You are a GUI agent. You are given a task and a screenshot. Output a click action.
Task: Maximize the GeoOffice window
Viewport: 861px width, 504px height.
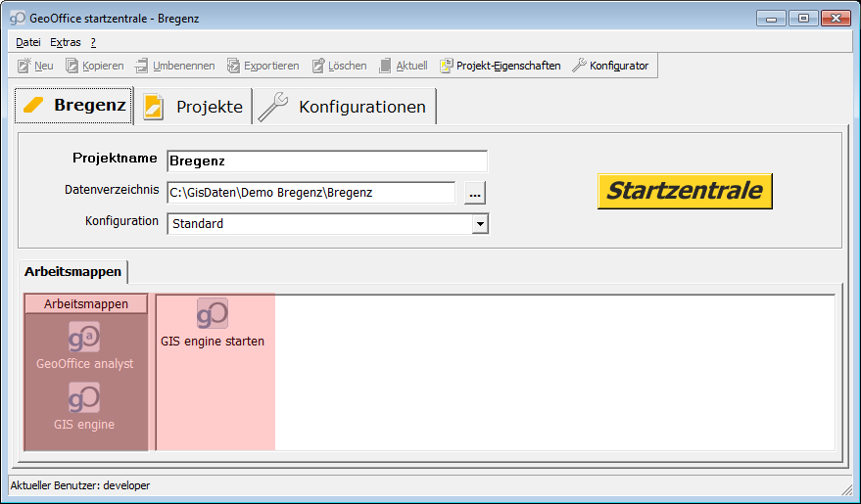point(803,19)
